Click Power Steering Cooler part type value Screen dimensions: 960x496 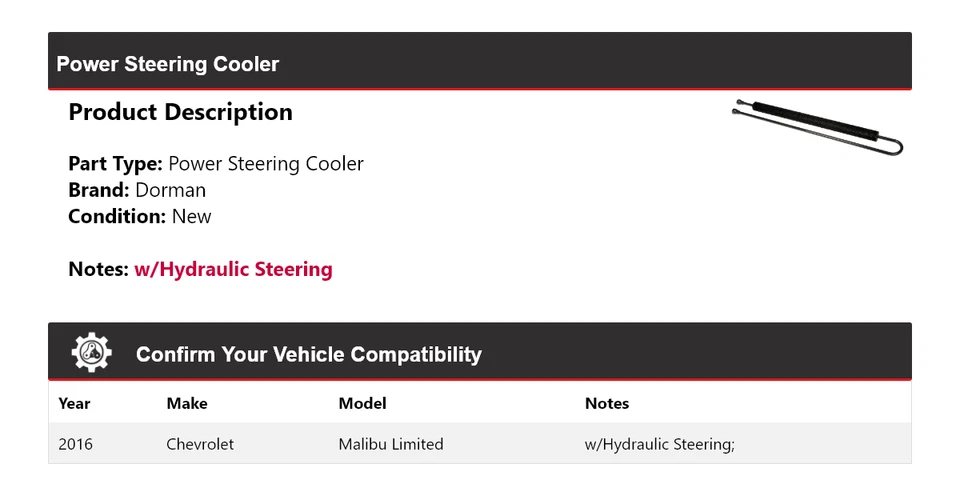[x=266, y=163]
